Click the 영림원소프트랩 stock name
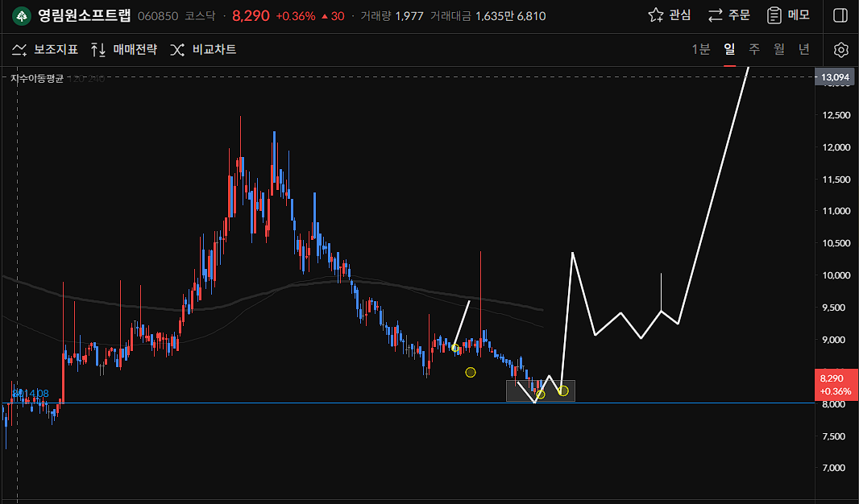This screenshot has height=504, width=859. click(85, 15)
